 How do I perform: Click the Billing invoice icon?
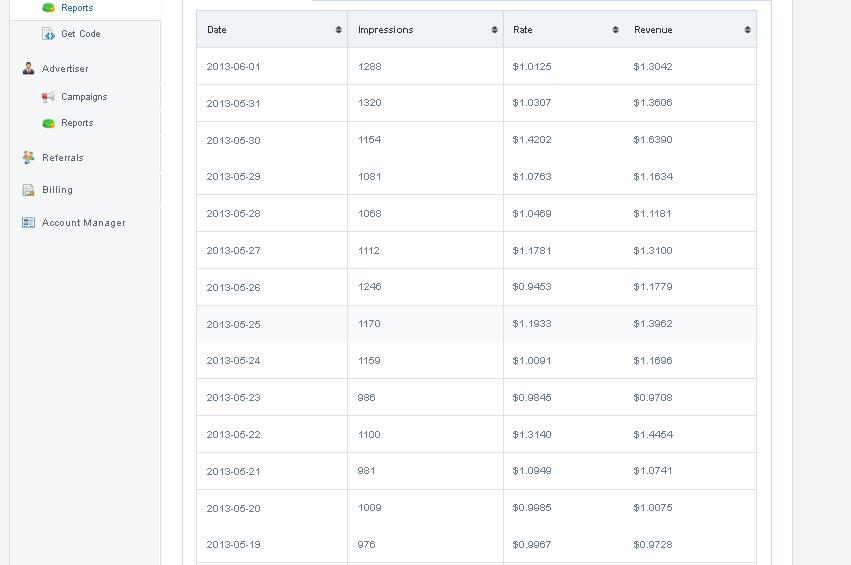tap(28, 190)
